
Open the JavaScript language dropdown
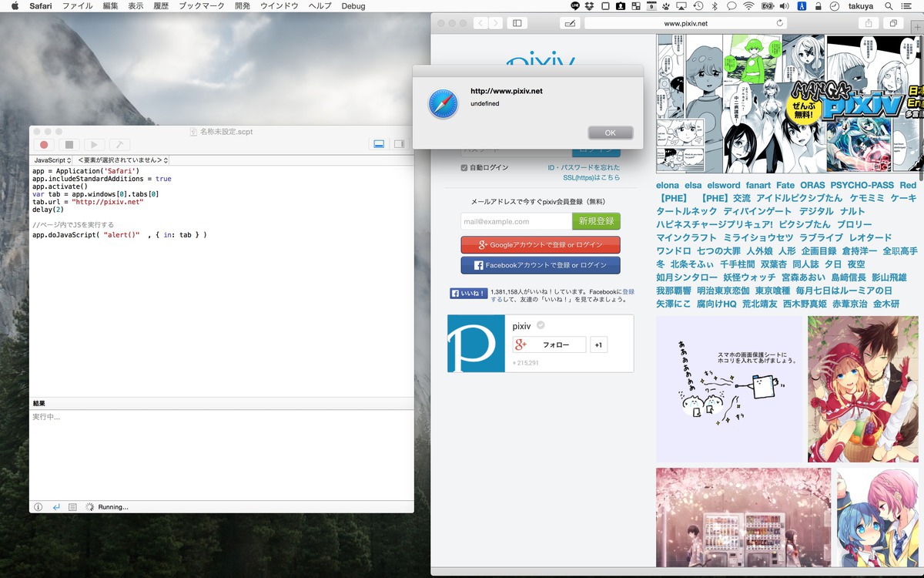[53, 160]
